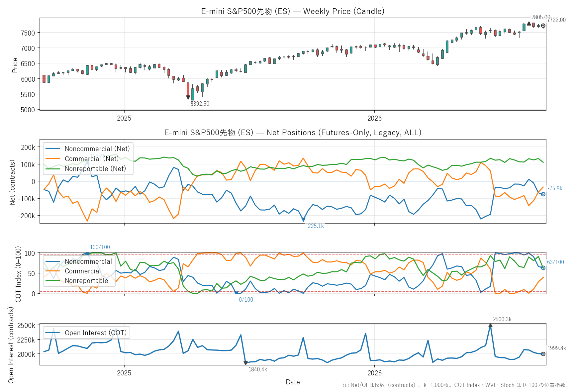Select the circle marker on the latest price candle
Viewport: 574px width, 392px height.
[x=543, y=26]
